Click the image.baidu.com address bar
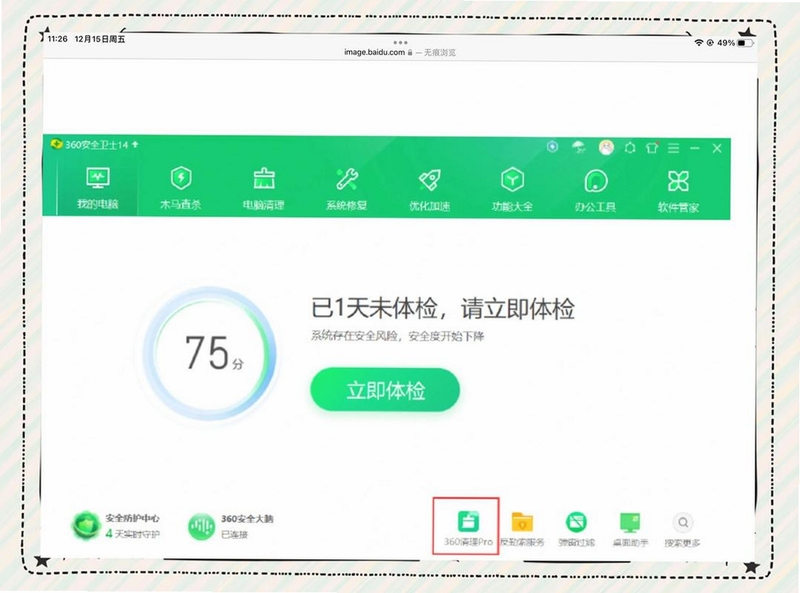The height and width of the screenshot is (593, 800). point(400,52)
